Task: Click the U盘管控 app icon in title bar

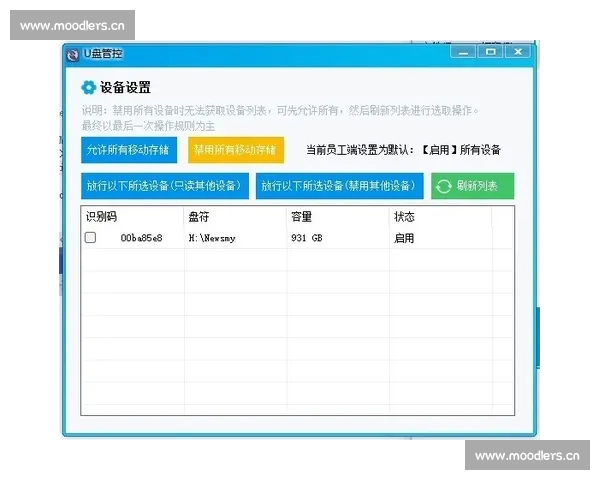Action: [x=73, y=55]
